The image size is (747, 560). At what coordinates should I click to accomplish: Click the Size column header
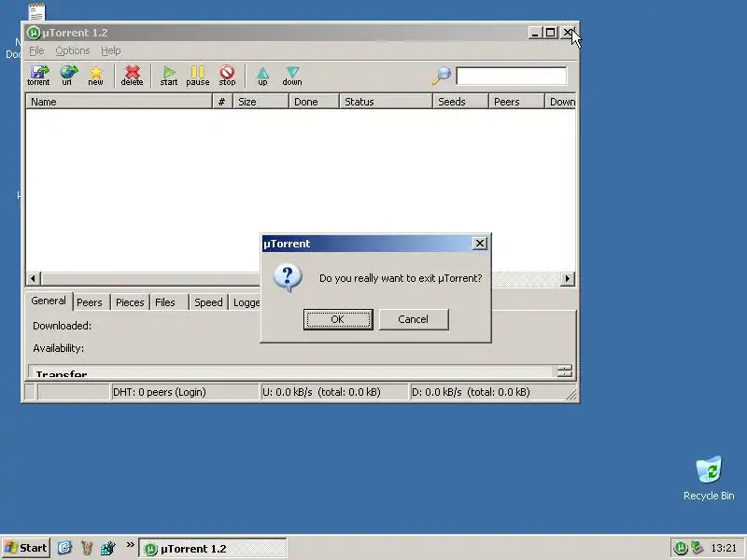261,102
